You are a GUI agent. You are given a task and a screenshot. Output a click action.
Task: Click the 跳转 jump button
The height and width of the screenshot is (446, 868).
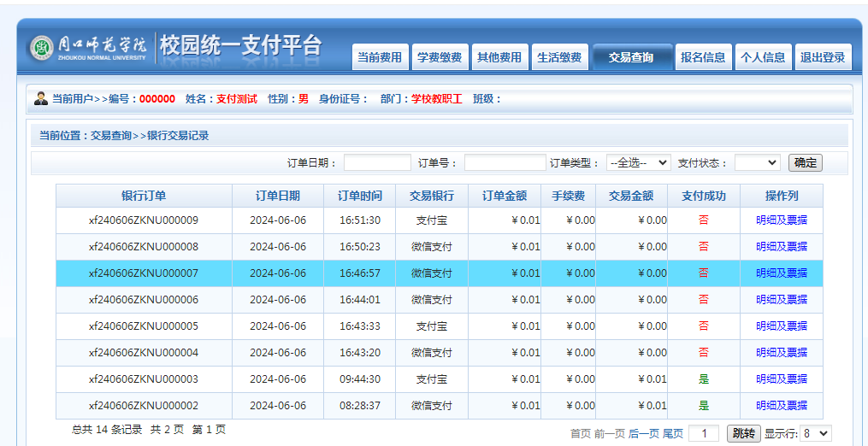(743, 433)
